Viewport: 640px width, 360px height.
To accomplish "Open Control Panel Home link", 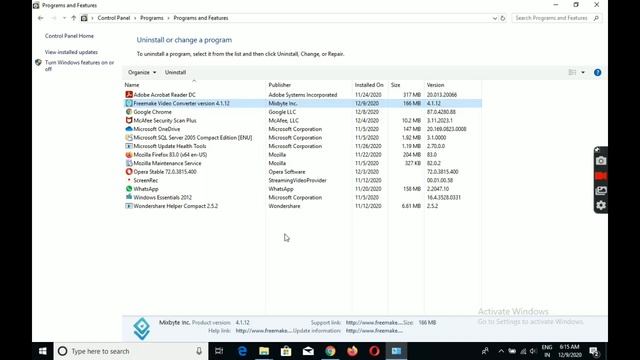I will (x=69, y=36).
